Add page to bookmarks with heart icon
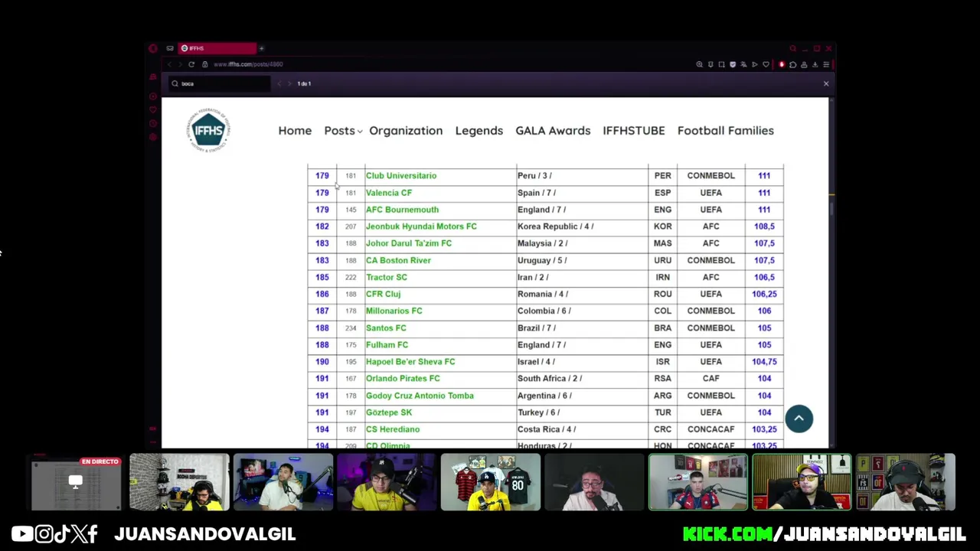Viewport: 980px width, 551px height. [766, 64]
